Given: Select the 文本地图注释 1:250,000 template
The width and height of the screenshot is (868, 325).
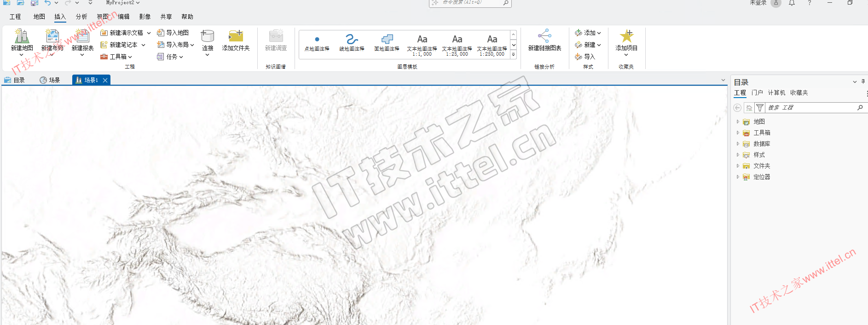Looking at the screenshot, I should [x=492, y=45].
